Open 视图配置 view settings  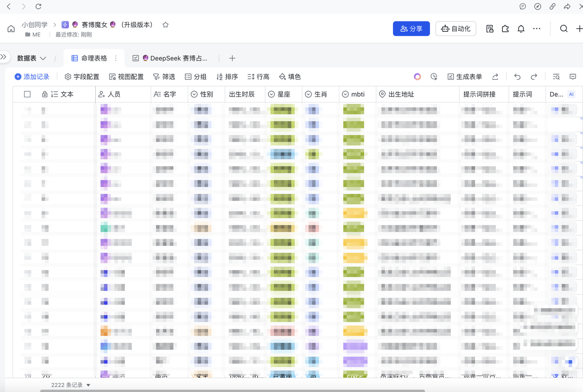click(126, 76)
